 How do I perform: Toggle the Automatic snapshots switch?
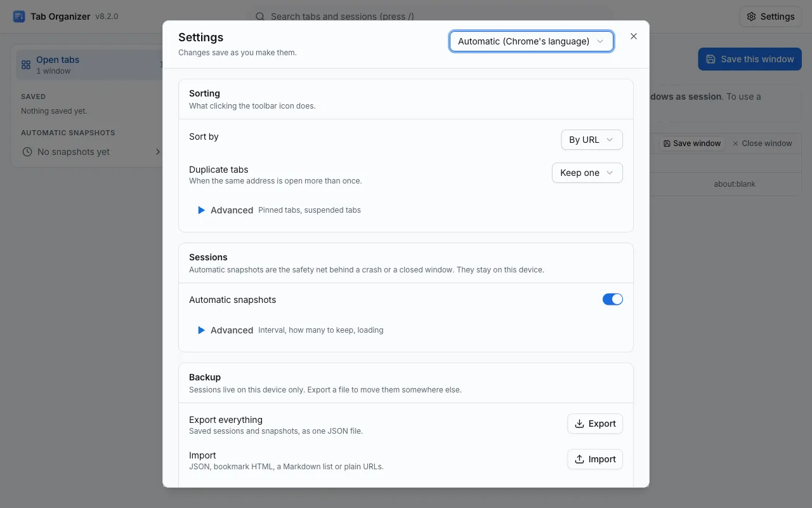click(x=613, y=299)
